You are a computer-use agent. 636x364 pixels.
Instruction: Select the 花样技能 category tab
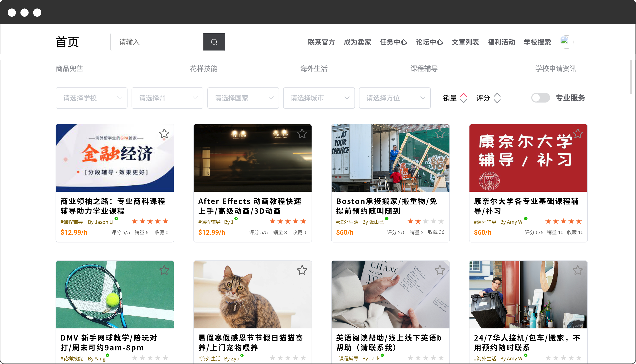204,69
